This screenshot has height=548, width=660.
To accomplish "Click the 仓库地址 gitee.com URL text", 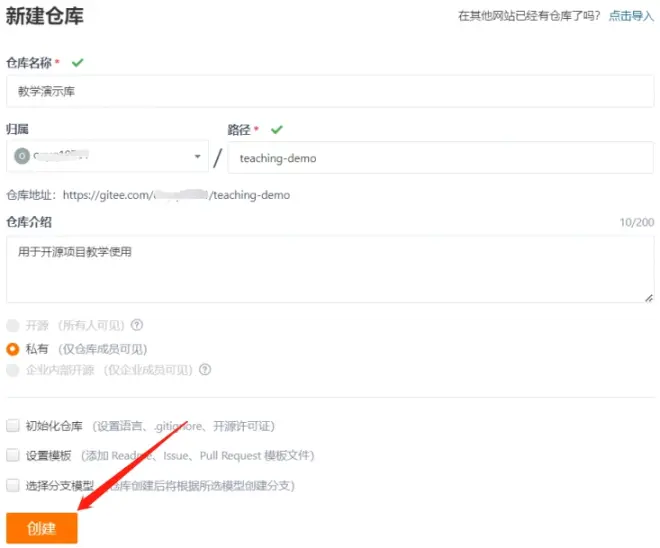I will [175, 195].
